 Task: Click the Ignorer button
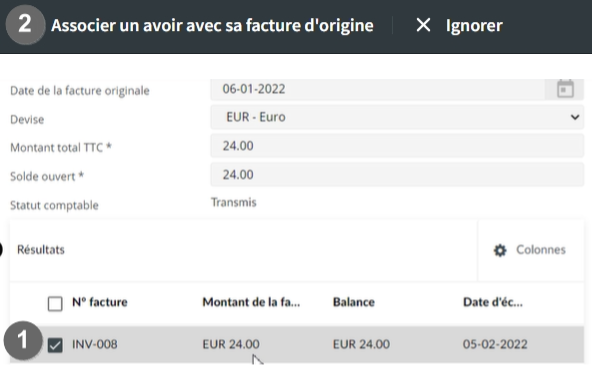pyautogui.click(x=474, y=26)
